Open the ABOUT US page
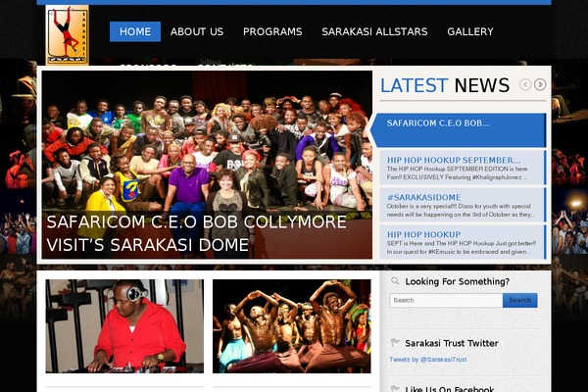This screenshot has width=588, height=392. (x=197, y=31)
